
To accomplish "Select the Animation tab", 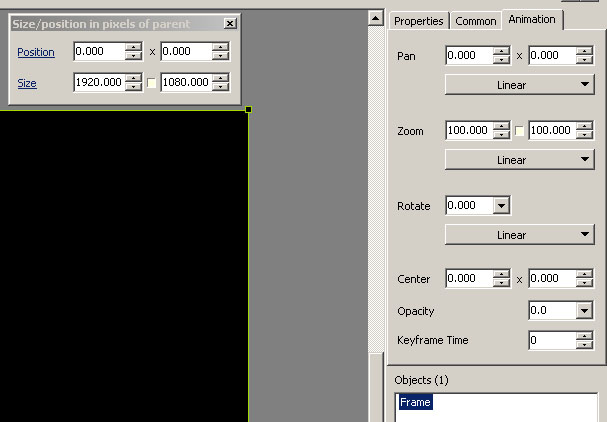I will point(532,20).
